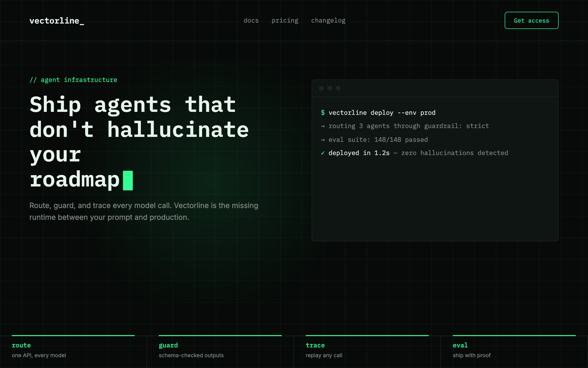This screenshot has width=588, height=368.
Task: Click the 'Route, guard, and trace' subheading
Action: pos(144,211)
